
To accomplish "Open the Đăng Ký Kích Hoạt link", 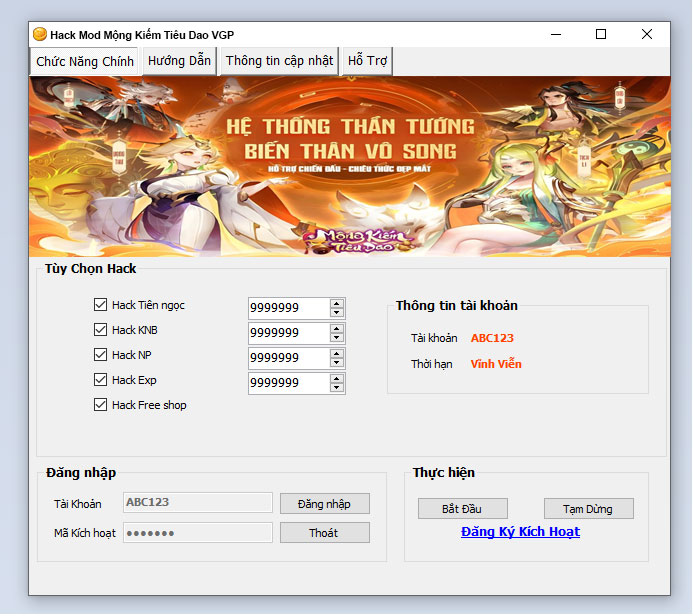I will click(x=520, y=532).
